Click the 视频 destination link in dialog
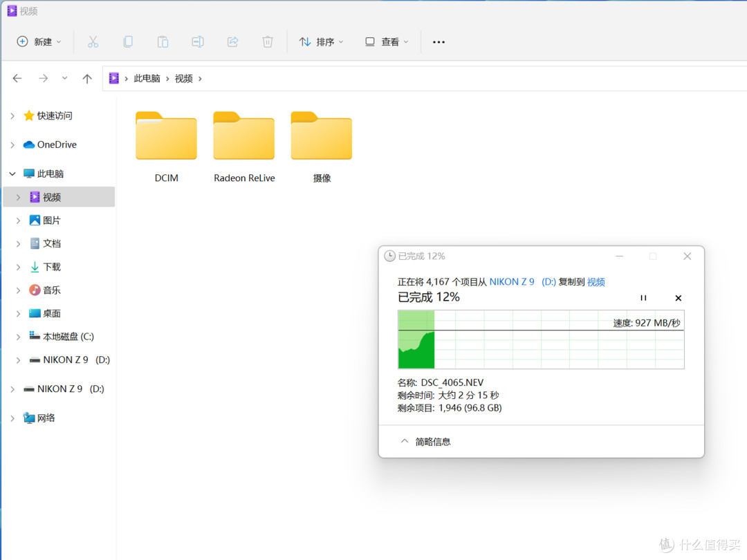747x560 pixels. 596,282
